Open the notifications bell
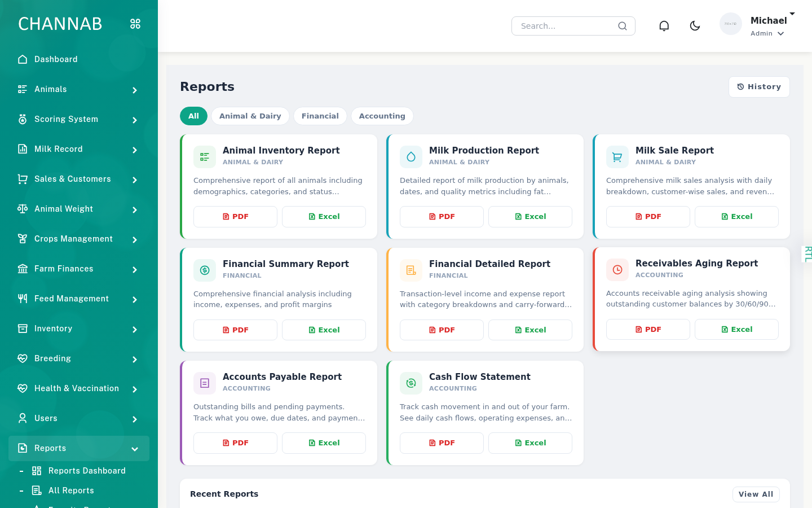Viewport: 812px width, 508px height. click(664, 26)
